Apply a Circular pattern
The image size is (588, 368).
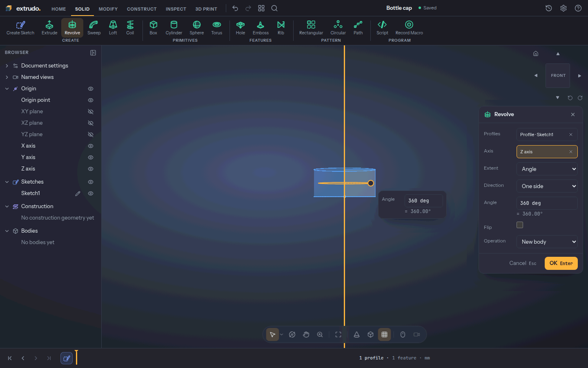click(338, 28)
